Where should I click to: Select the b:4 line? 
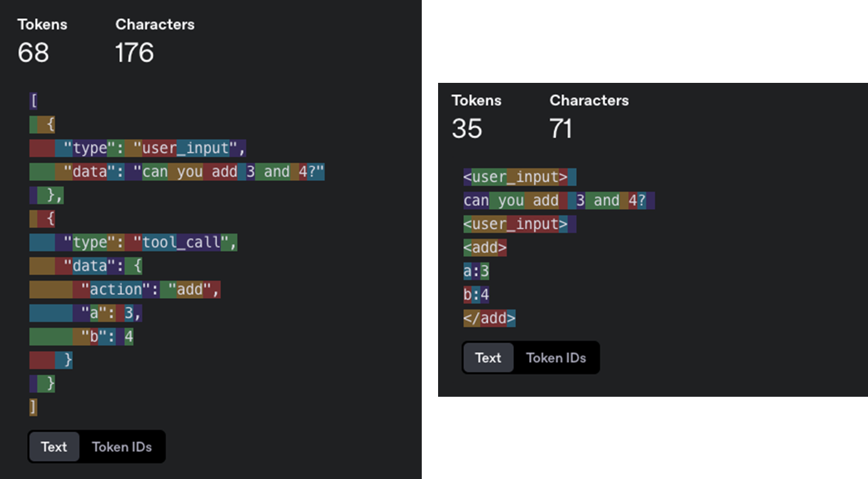[476, 294]
